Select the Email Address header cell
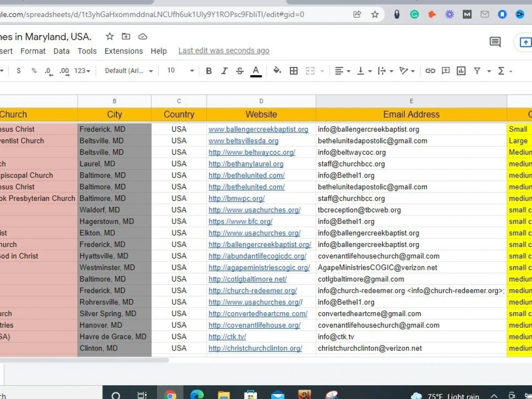Image resolution: width=532 pixels, height=399 pixels. [x=411, y=114]
